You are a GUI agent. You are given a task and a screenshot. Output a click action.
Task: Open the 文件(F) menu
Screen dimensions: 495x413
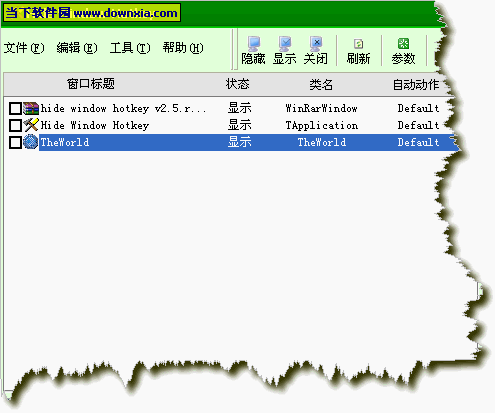coord(24,48)
